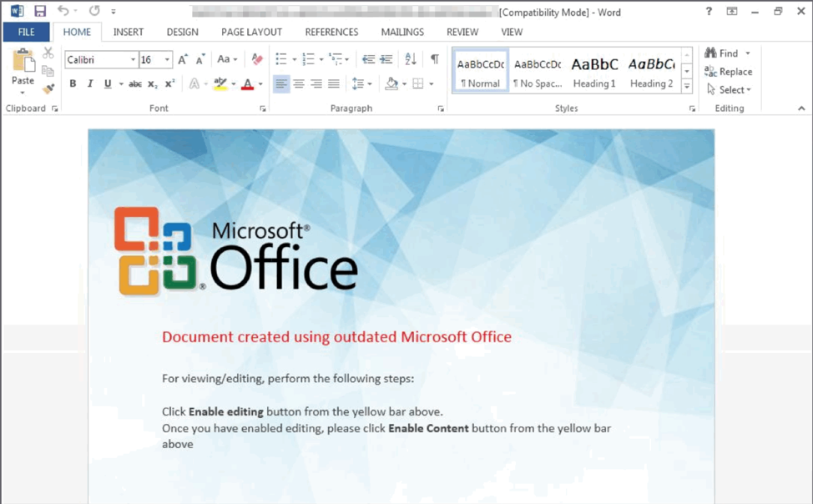Click the Copy icon
Image resolution: width=813 pixels, height=504 pixels.
coord(48,71)
